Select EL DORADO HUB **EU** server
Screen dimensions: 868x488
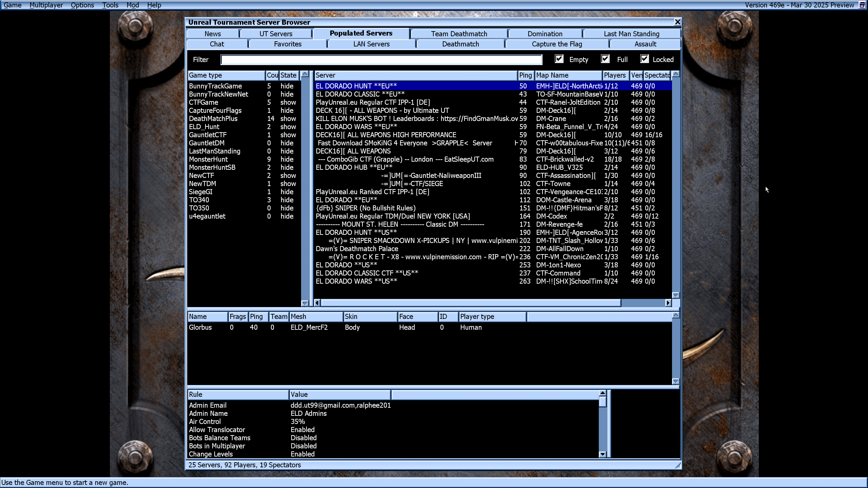tap(493, 167)
